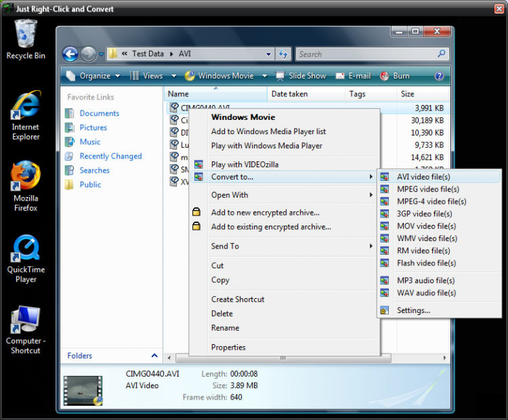The width and height of the screenshot is (508, 420).
Task: Expand the Views dropdown arrow
Action: point(174,76)
